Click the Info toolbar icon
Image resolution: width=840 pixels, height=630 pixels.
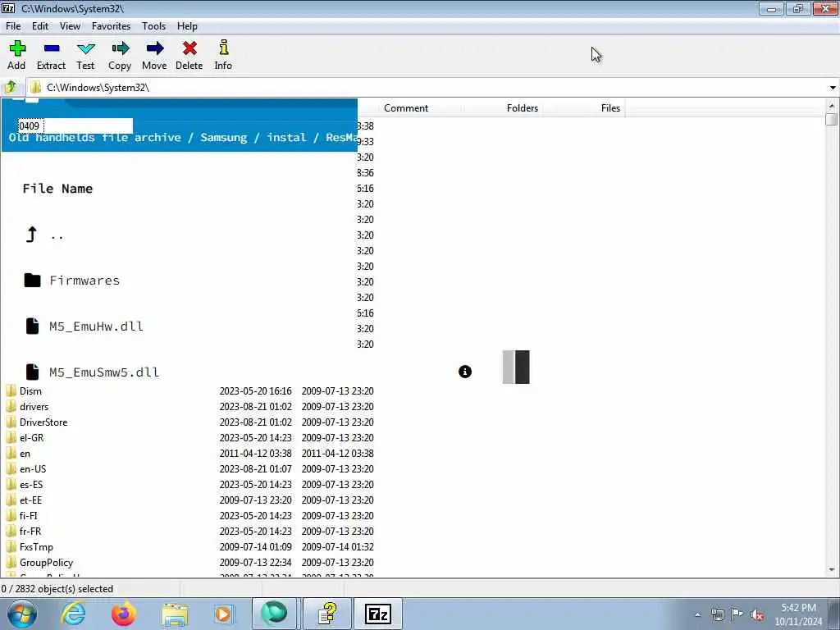point(223,48)
